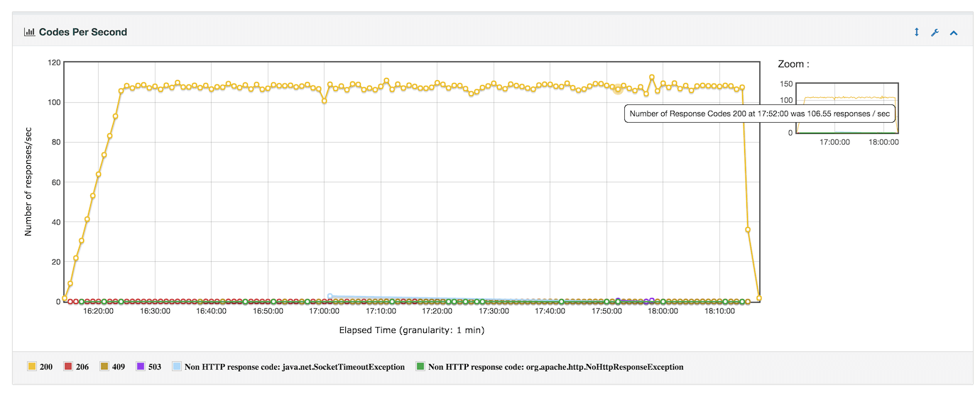The image size is (980, 396).
Task: Click the Codes Per Second panel title
Action: click(x=83, y=32)
